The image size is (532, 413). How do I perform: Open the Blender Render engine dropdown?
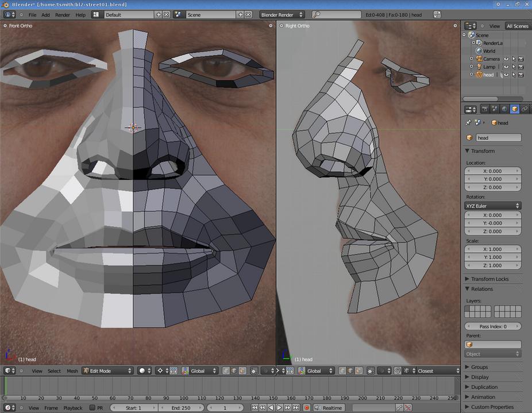[x=282, y=14]
